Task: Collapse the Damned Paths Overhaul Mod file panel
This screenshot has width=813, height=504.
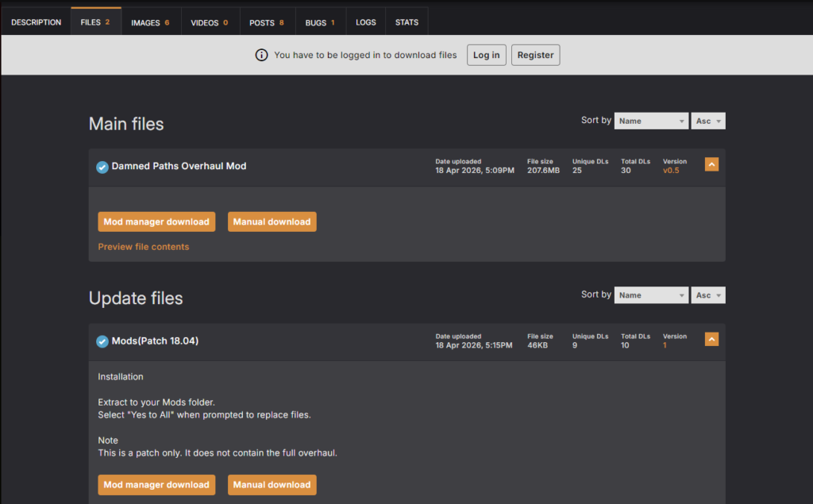Action: 711,165
